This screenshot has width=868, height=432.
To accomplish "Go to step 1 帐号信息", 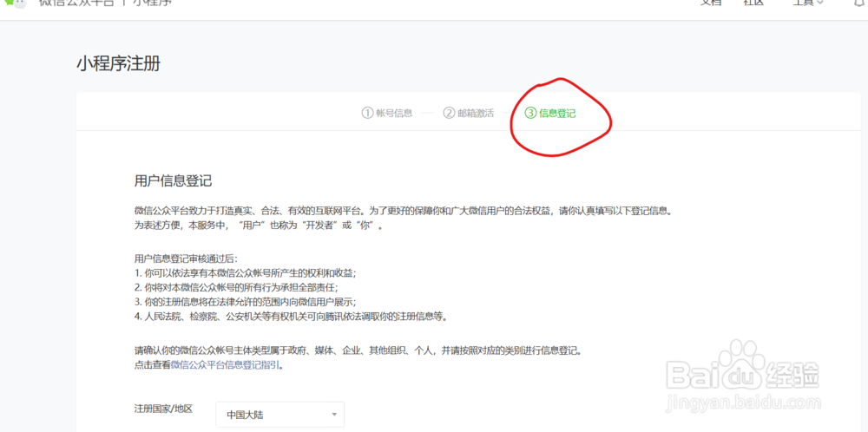I will click(x=387, y=114).
